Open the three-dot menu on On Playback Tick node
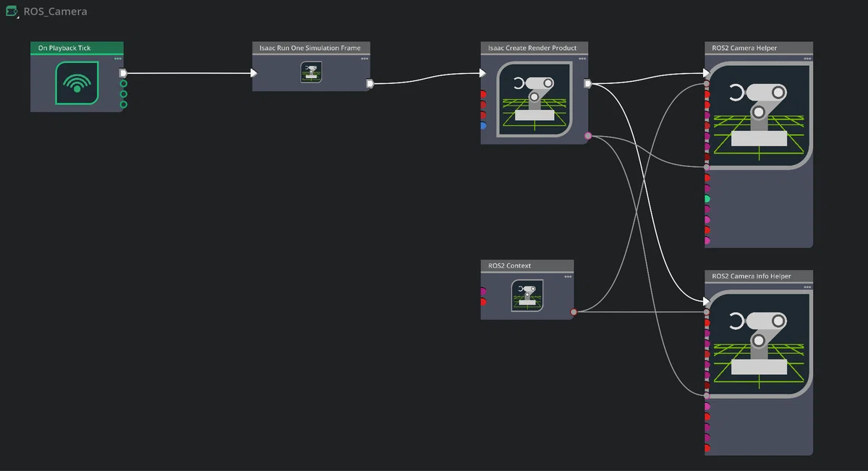Image resolution: width=868 pixels, height=471 pixels. [x=118, y=58]
